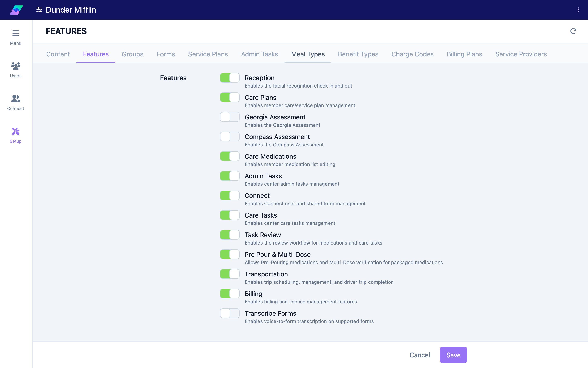Click the refresh icon on Features header

(x=573, y=31)
